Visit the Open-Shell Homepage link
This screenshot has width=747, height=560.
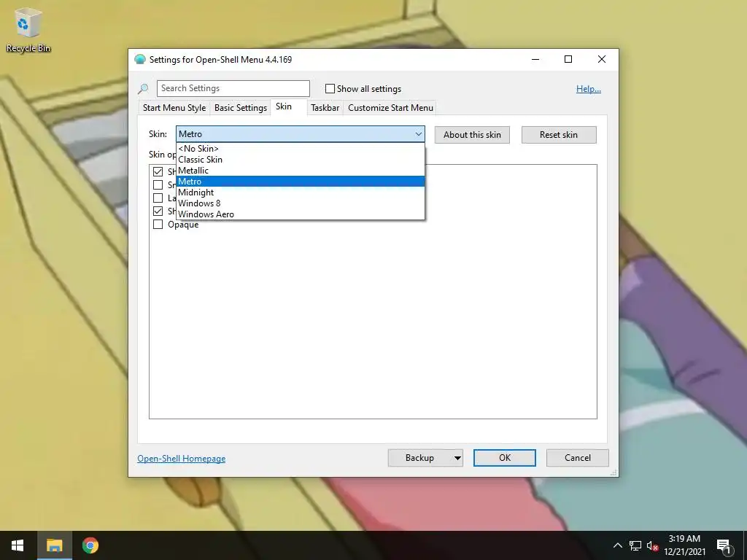tap(182, 459)
